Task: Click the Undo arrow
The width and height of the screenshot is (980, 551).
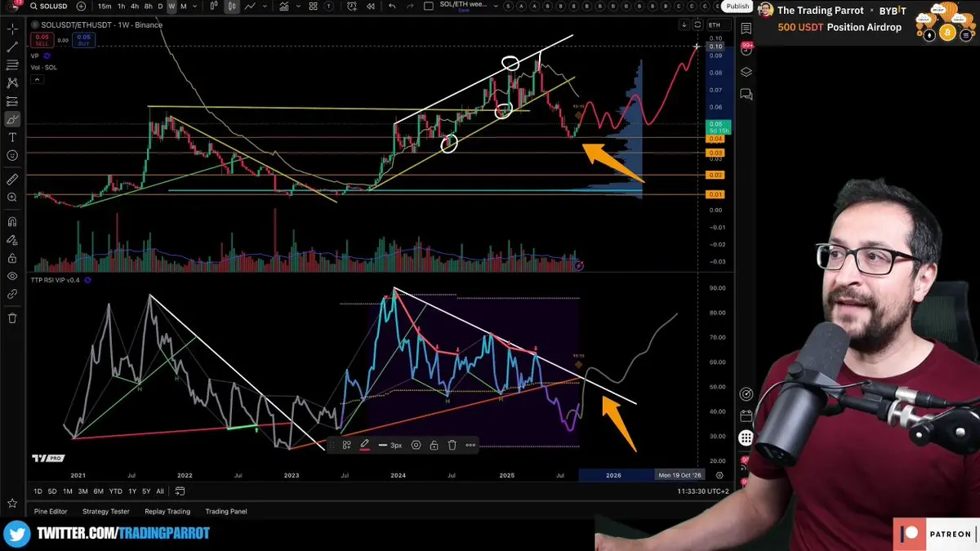Action: tap(392, 7)
